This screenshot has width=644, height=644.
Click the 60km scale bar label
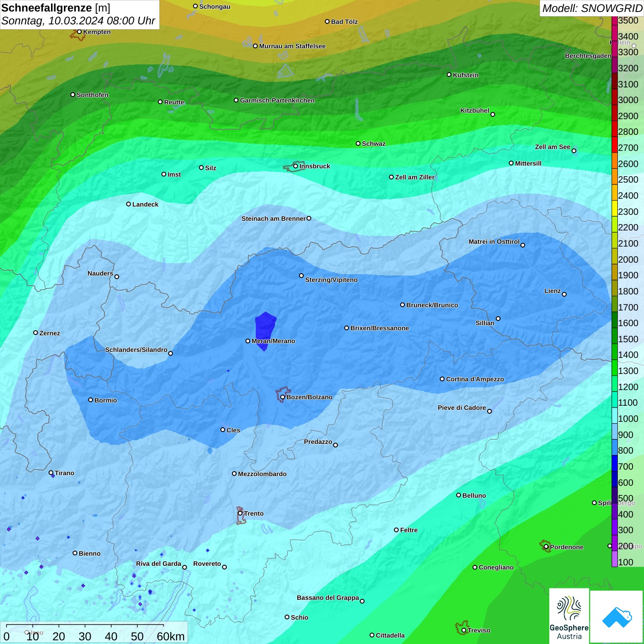pyautogui.click(x=171, y=636)
